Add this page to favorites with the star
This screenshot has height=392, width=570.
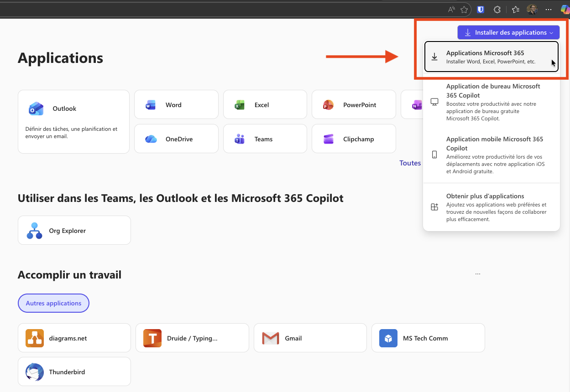click(464, 9)
